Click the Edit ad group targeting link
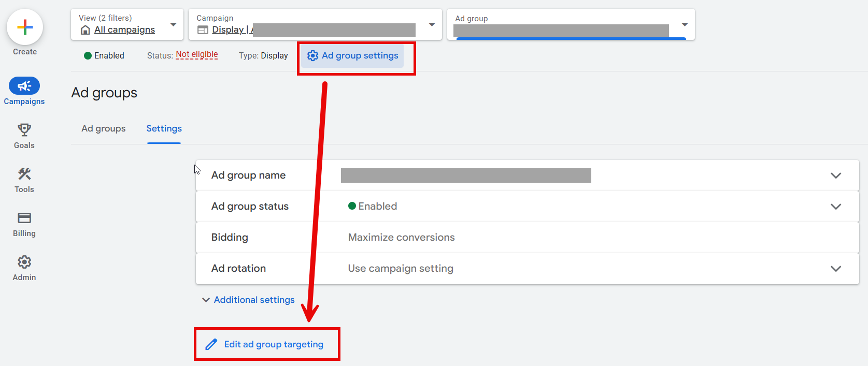Screen dimensions: 868x366 [x=274, y=345]
